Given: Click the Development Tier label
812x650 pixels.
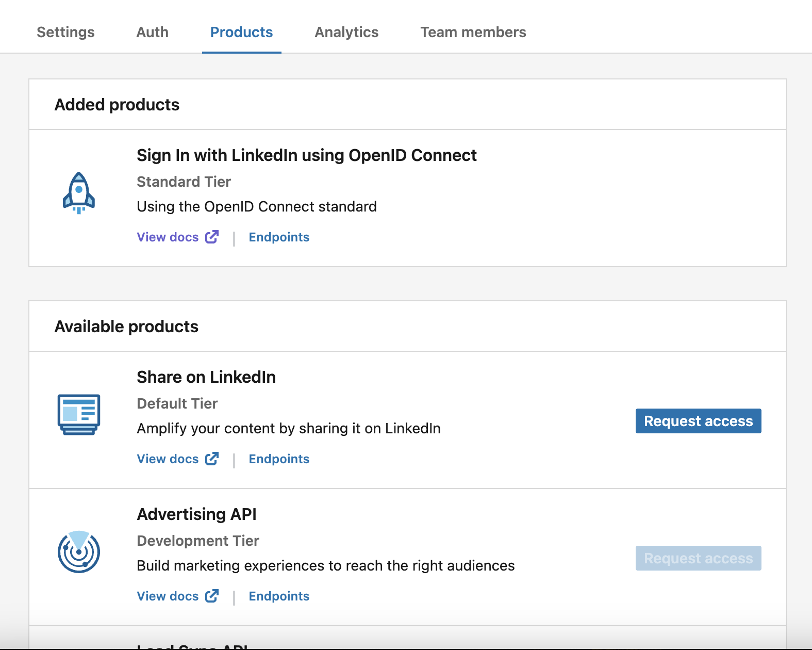Looking at the screenshot, I should click(x=198, y=541).
